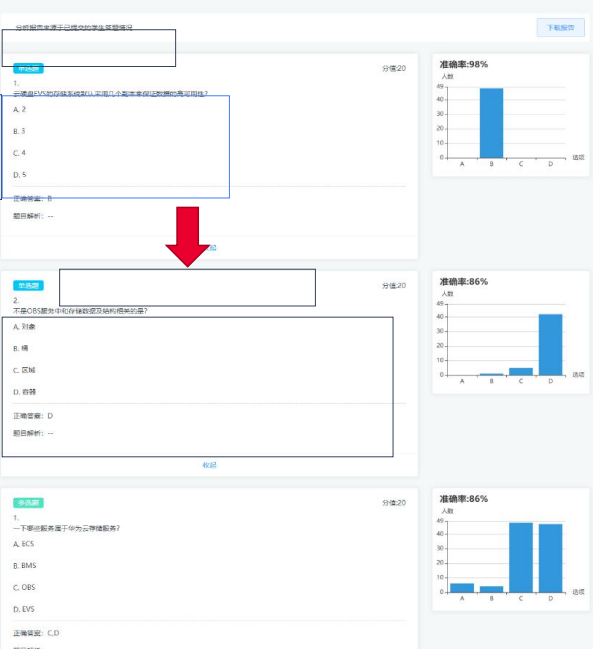Click the 分值:20 score on single-choice question 2
The width and height of the screenshot is (593, 649).
click(394, 286)
